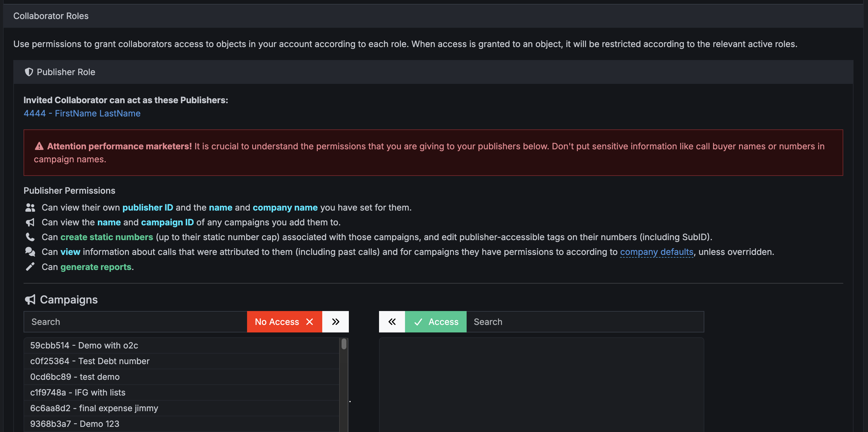868x432 pixels.
Task: Select campaign 6c6aa8d2 - final expense jimmy
Action: point(181,408)
